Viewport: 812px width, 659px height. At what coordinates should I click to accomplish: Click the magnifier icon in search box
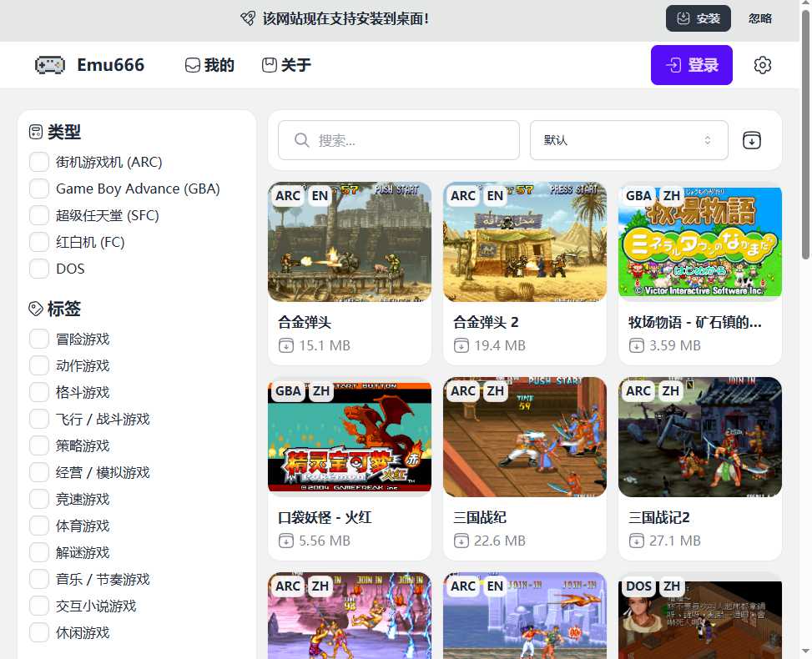click(x=302, y=140)
